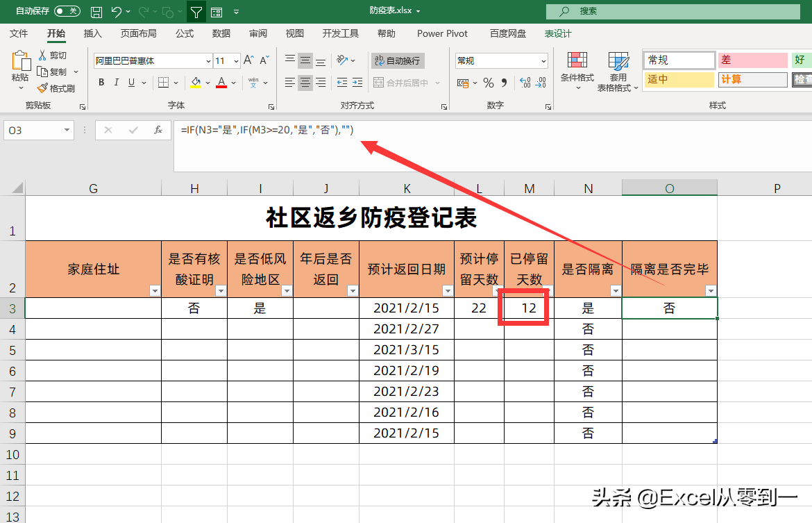The height and width of the screenshot is (523, 812).
Task: Click the search box in title bar
Action: tap(673, 11)
